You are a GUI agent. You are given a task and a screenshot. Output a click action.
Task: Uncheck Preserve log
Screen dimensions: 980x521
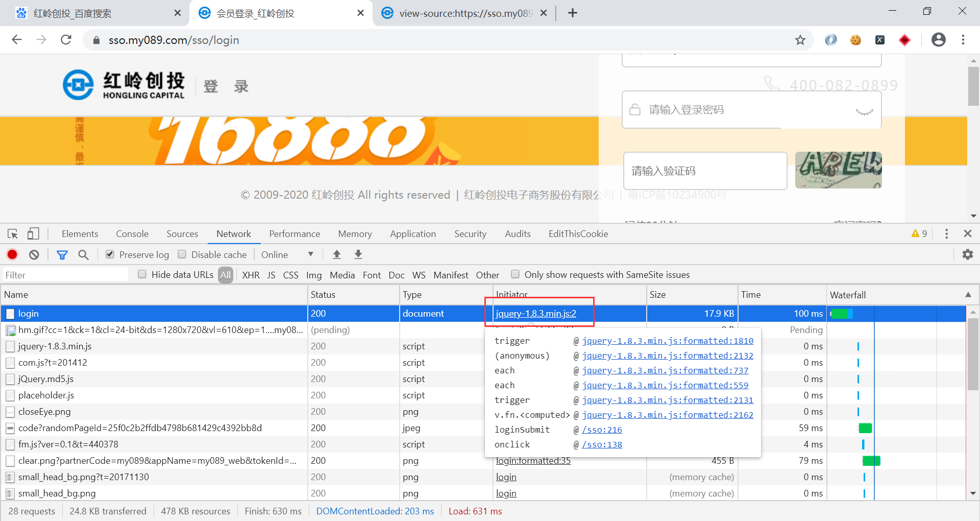[110, 254]
